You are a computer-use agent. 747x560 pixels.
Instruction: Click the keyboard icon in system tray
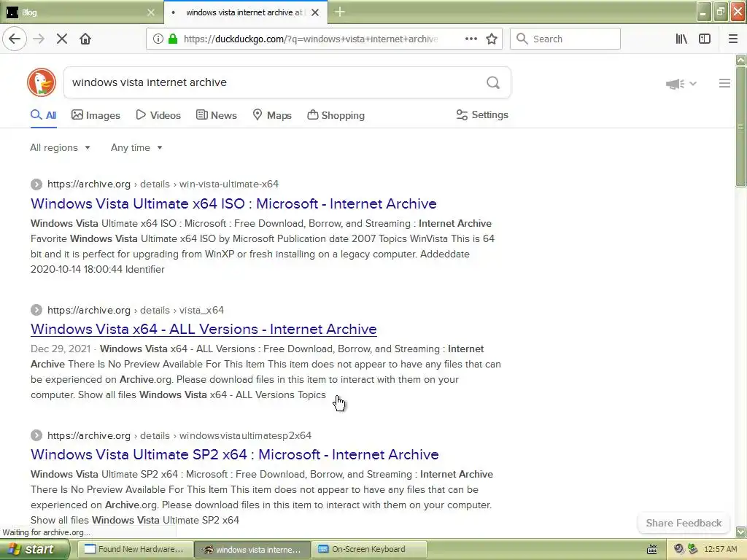click(x=651, y=550)
